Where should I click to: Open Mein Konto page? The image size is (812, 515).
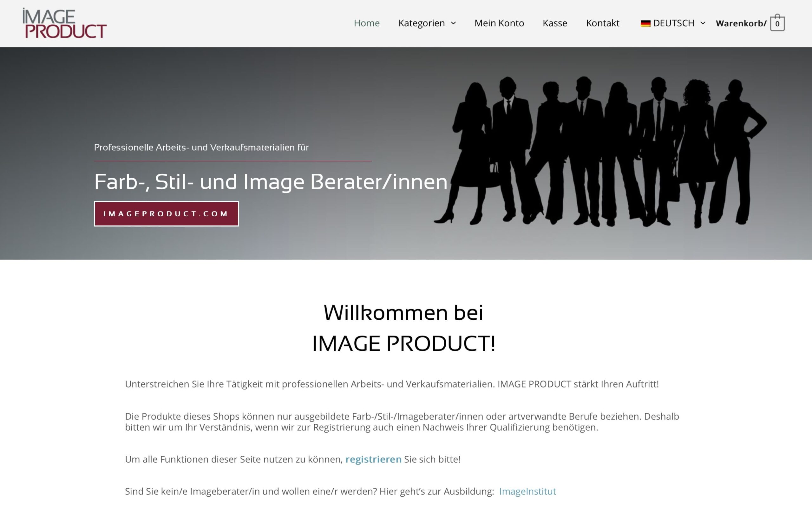coord(499,23)
